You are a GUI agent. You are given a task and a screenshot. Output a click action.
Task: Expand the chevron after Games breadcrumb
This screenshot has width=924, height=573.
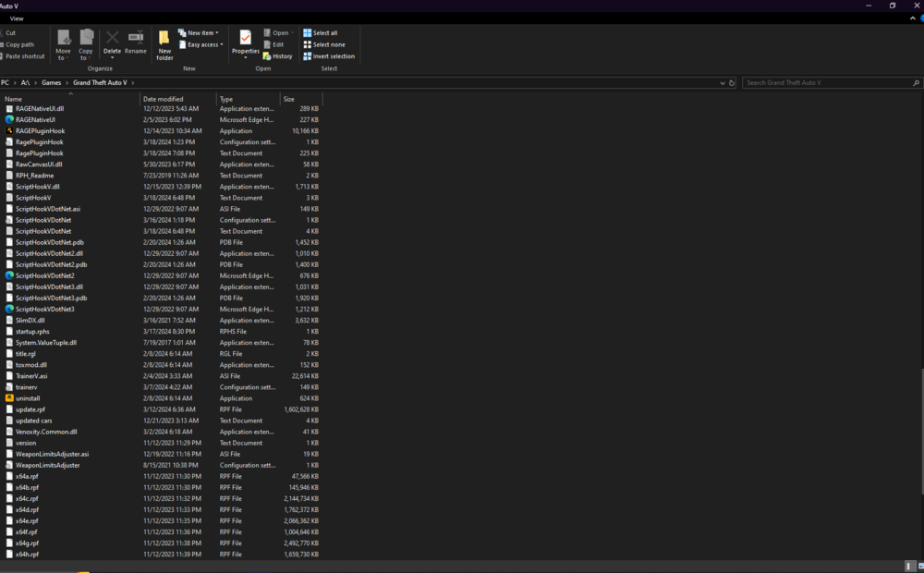[x=67, y=83]
